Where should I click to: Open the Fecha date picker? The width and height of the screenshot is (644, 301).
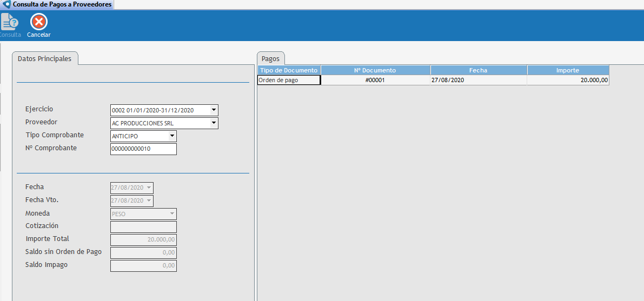149,188
